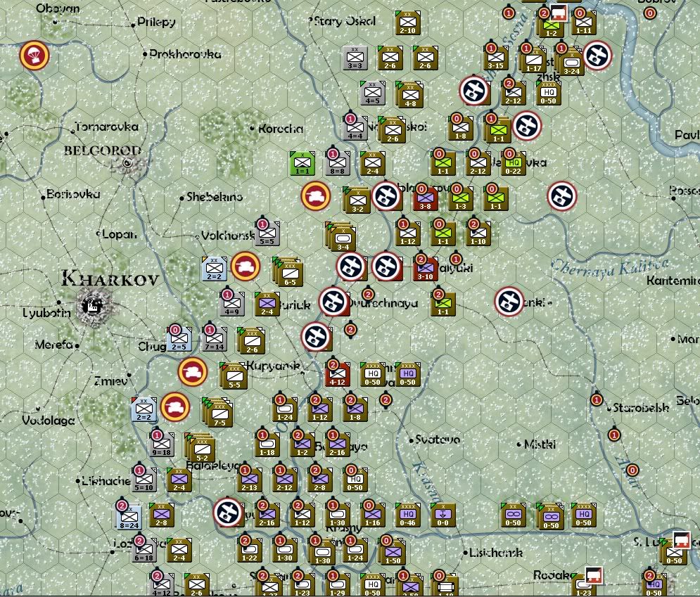Click the grey 6=18 infantry counter
Viewport: 700px width, 597px height.
(144, 550)
